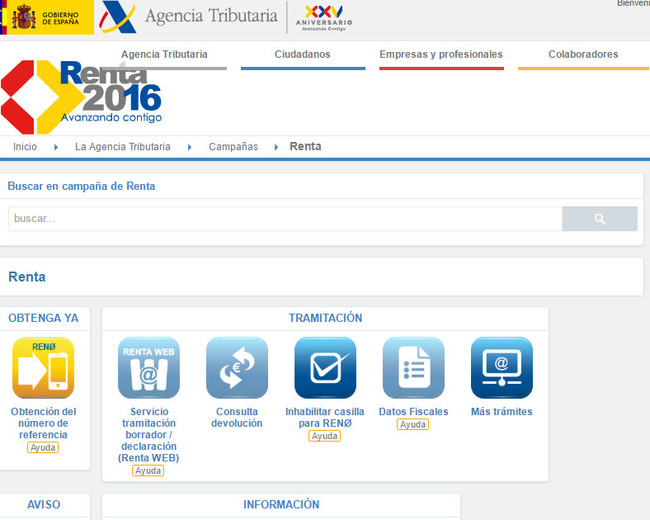Click Ayuda below Obtención del número de referencia
This screenshot has width=650, height=520.
click(x=43, y=448)
